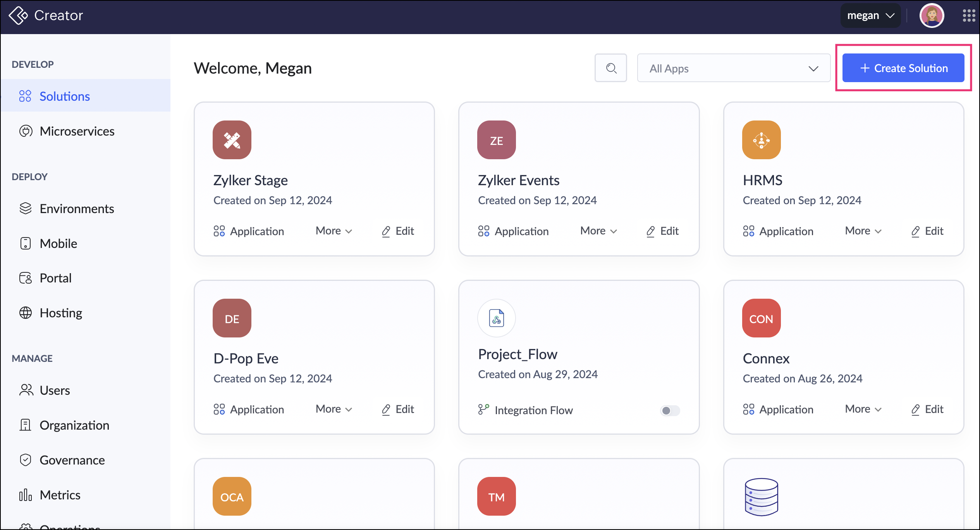Click the HRMS orange app icon

tap(761, 140)
